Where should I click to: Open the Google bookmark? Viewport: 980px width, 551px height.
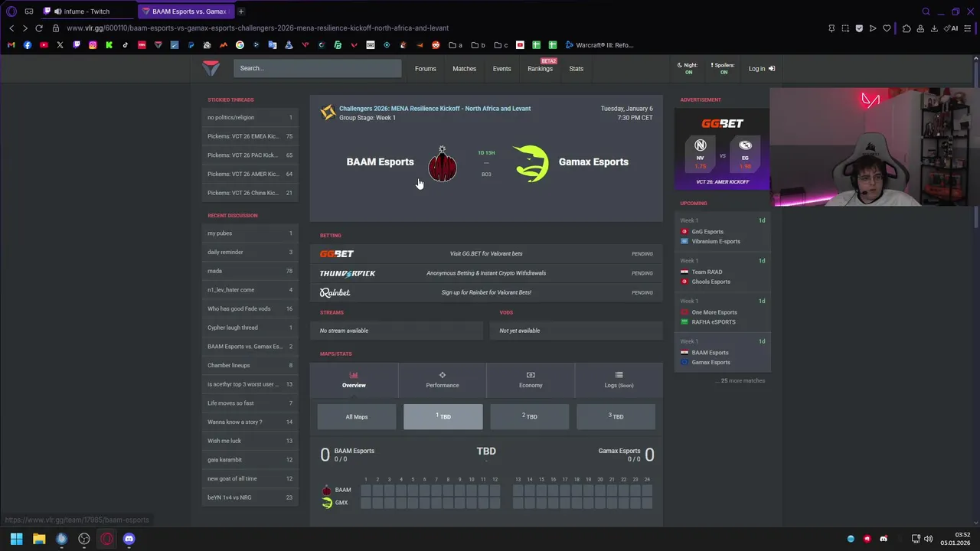click(x=240, y=45)
